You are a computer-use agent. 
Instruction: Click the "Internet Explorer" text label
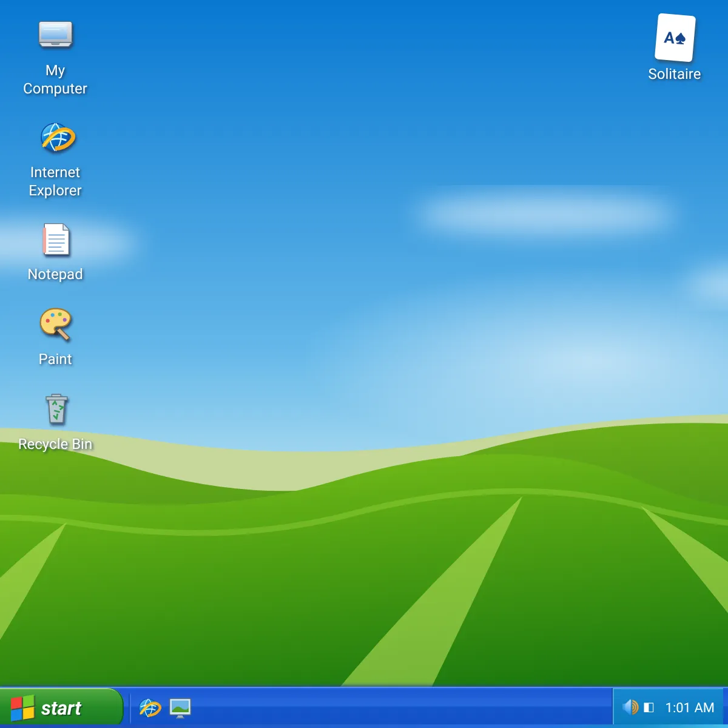pyautogui.click(x=55, y=181)
